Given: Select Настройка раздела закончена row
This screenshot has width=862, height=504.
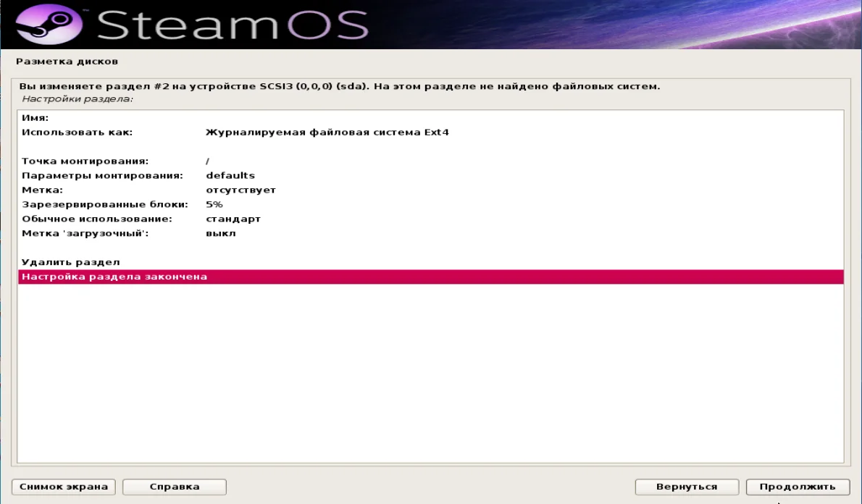Looking at the screenshot, I should [x=430, y=277].
